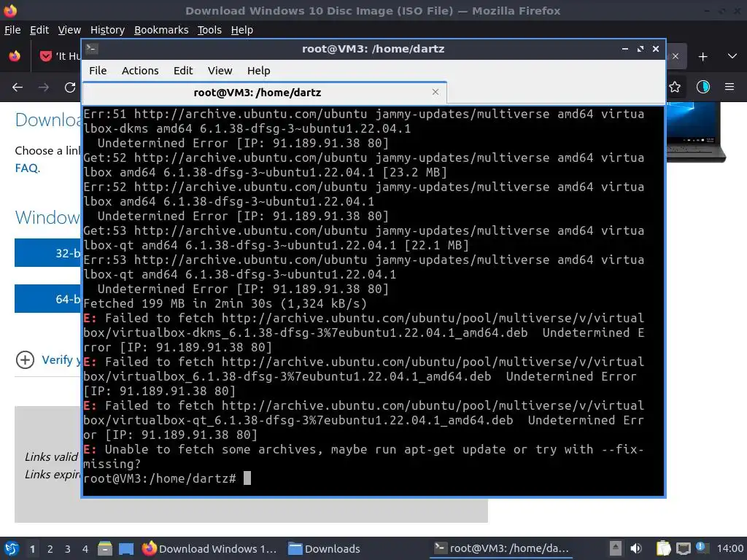This screenshot has width=747, height=560.
Task: Switch to workspace 3
Action: click(67, 549)
